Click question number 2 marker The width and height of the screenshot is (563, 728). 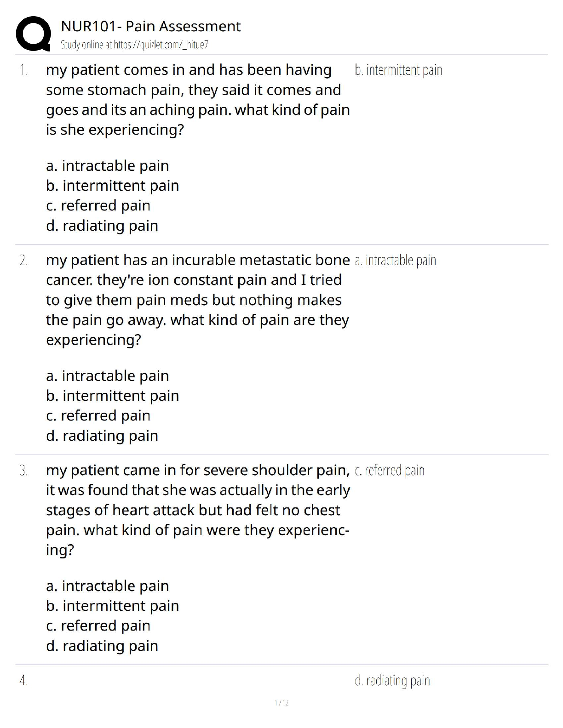coord(23,261)
